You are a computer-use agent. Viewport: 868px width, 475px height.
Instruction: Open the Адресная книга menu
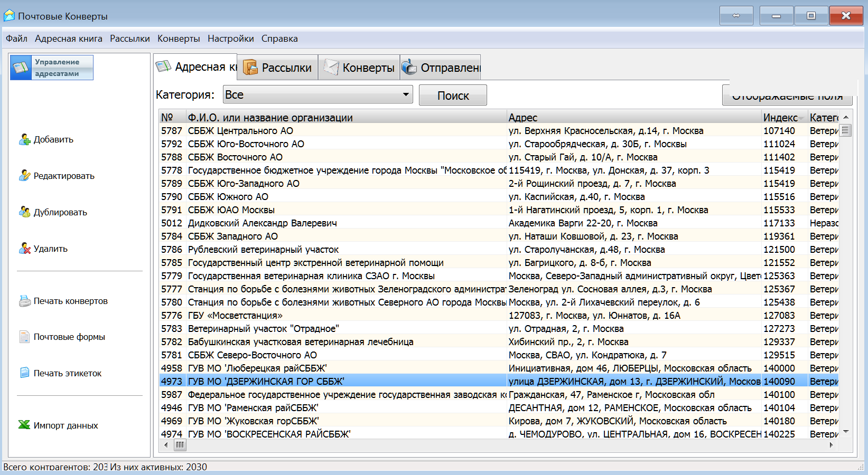tap(69, 39)
